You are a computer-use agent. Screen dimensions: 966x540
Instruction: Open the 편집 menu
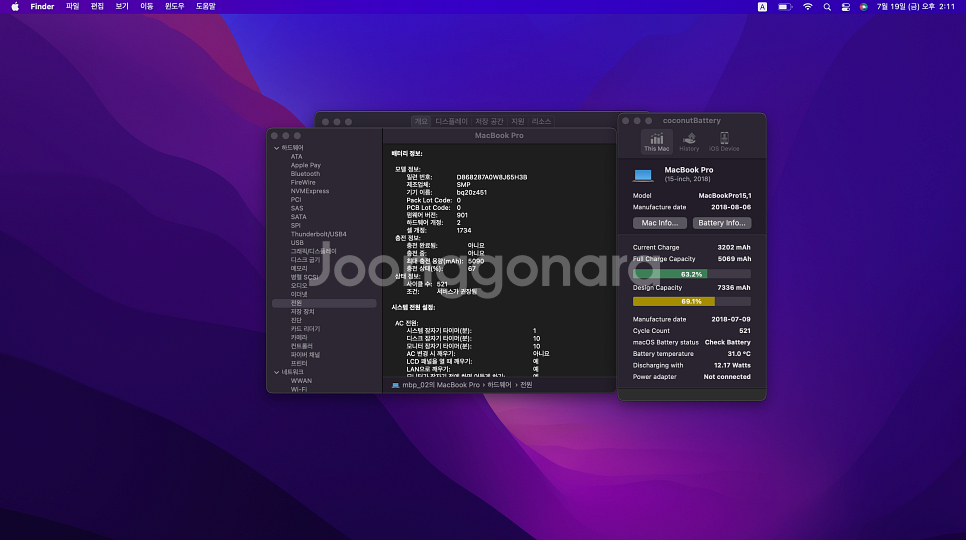point(97,6)
